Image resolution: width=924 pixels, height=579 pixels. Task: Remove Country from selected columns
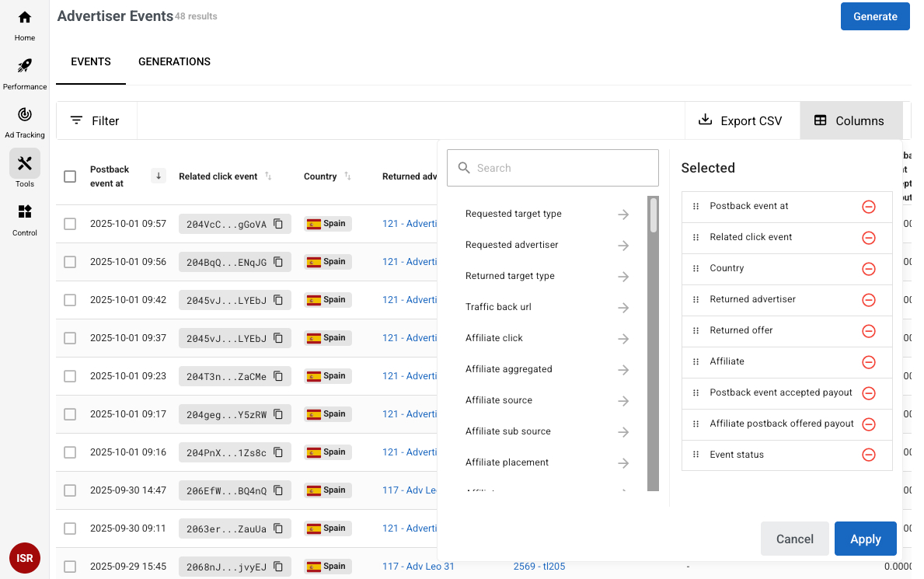click(x=869, y=269)
